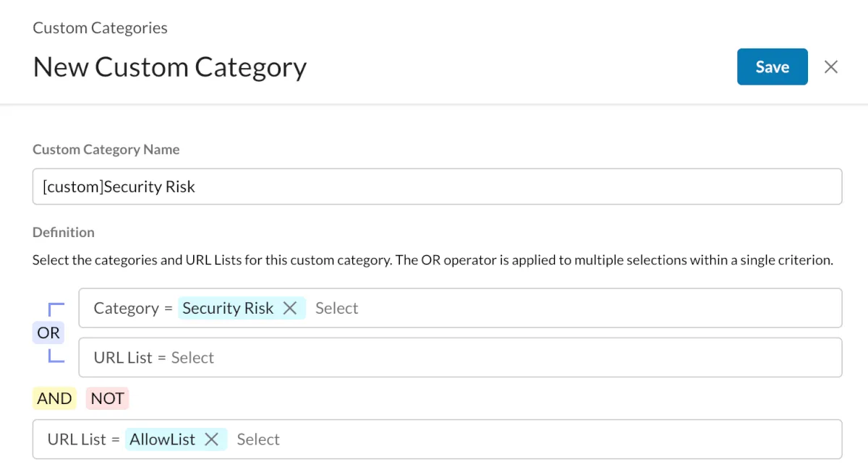The height and width of the screenshot is (472, 868).
Task: Click the lower OR bracket connector
Action: 56,356
